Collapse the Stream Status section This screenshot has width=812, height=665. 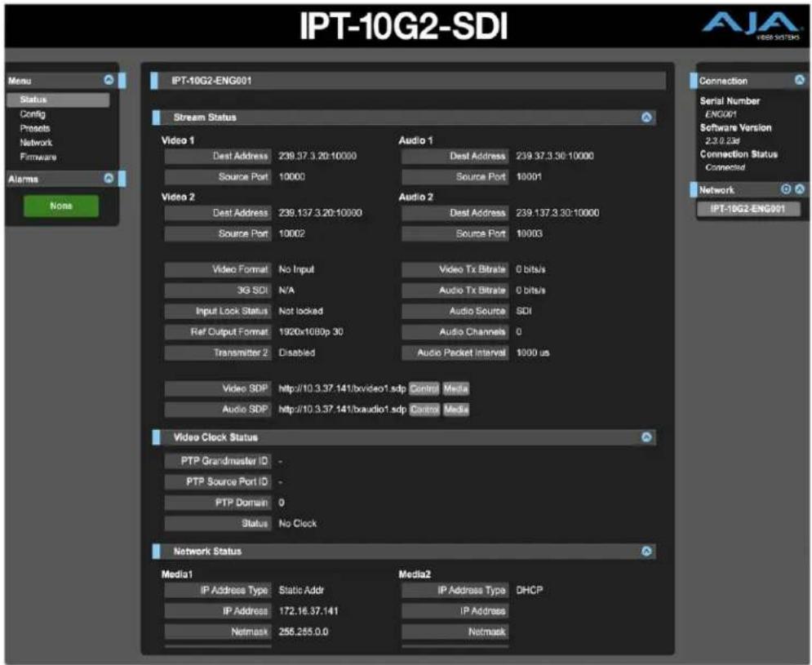click(x=646, y=117)
